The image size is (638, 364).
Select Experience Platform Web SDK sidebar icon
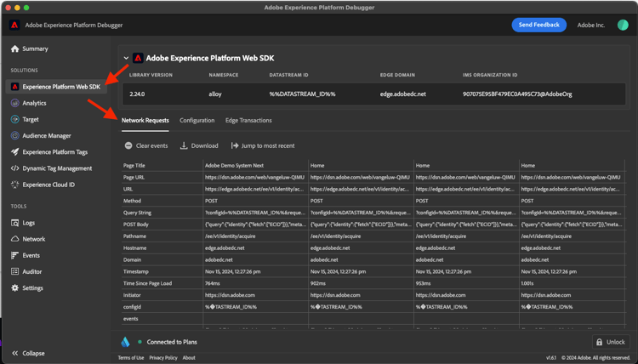point(14,87)
